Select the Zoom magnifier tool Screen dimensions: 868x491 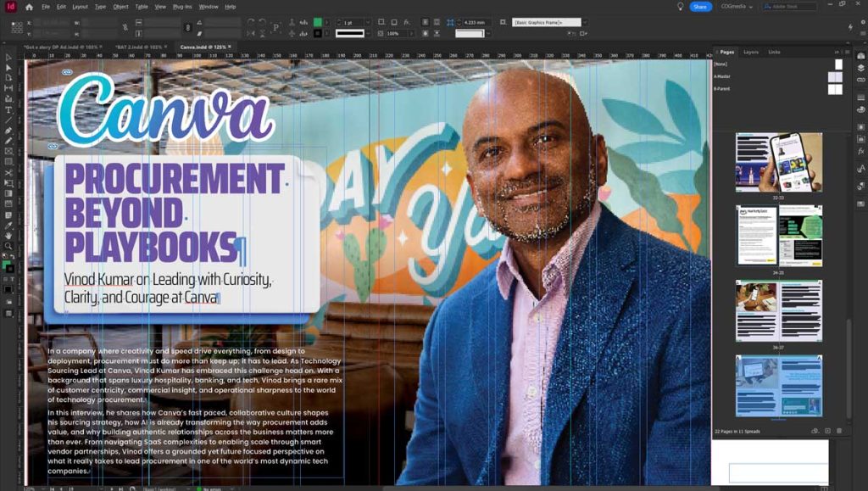coord(8,246)
